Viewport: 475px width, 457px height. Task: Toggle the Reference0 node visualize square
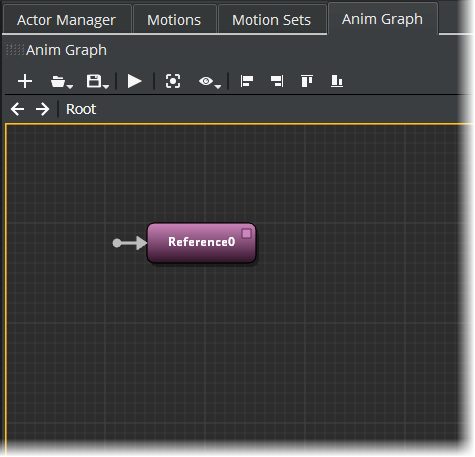tap(246, 233)
